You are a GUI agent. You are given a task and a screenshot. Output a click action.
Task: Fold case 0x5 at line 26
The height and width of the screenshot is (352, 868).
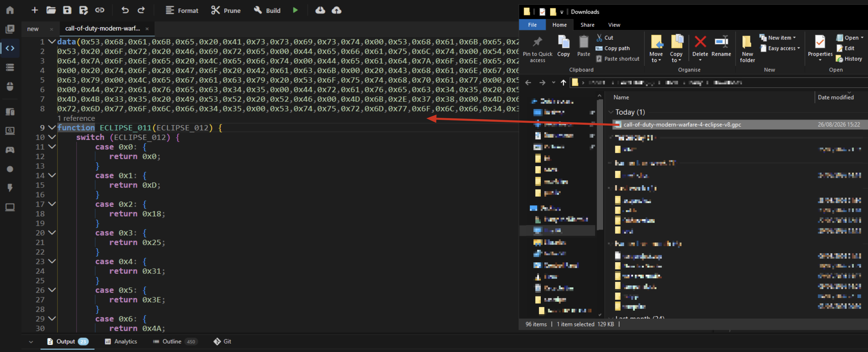pyautogui.click(x=51, y=290)
